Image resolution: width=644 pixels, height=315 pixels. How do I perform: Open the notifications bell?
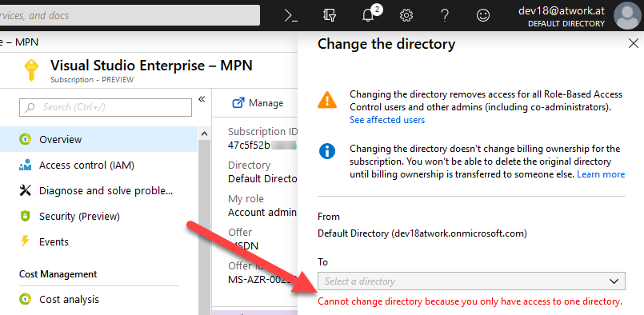pos(368,16)
